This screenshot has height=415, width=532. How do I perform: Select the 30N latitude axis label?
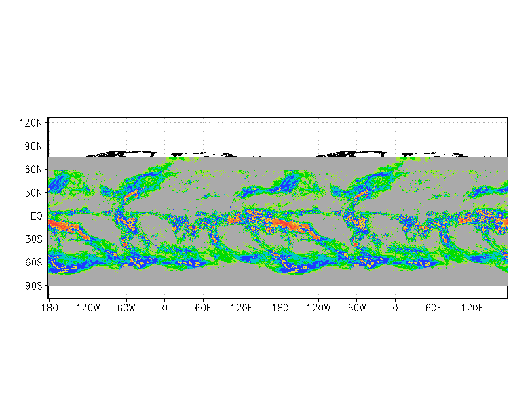tap(33, 193)
